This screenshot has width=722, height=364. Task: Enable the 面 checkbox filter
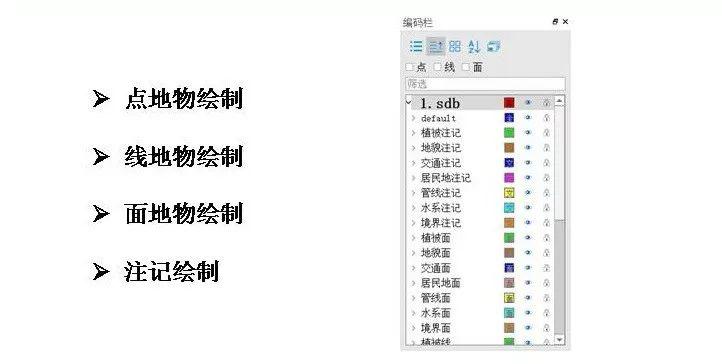point(466,67)
